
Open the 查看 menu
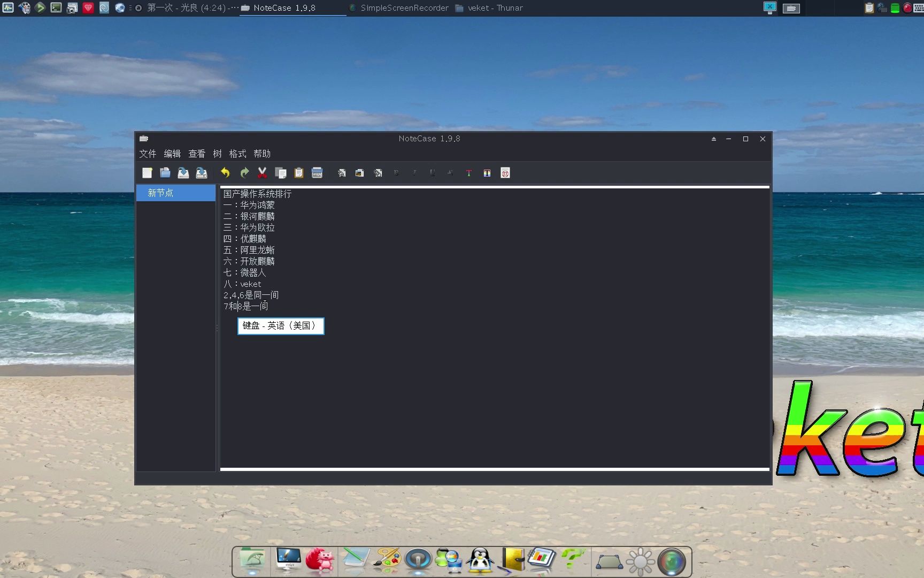197,154
